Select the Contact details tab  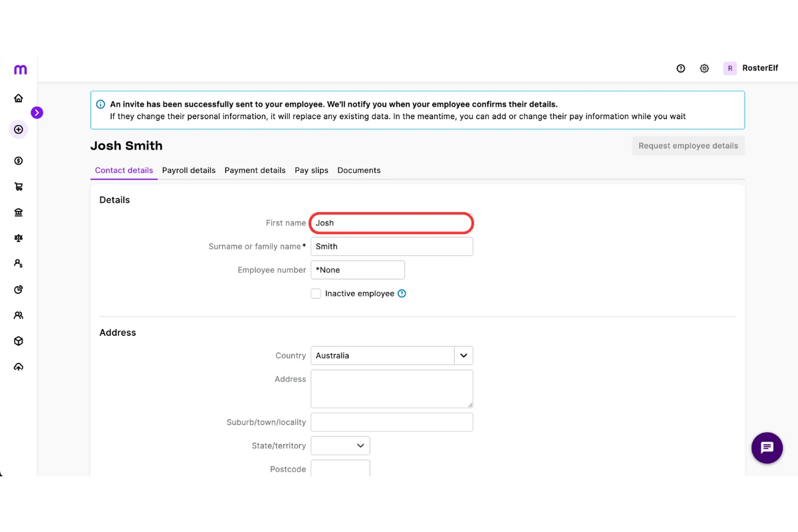124,170
